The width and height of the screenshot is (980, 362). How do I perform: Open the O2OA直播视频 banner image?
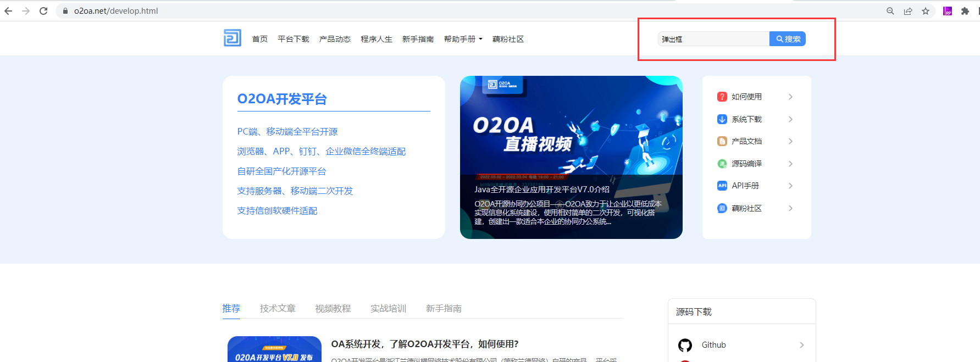[571, 157]
